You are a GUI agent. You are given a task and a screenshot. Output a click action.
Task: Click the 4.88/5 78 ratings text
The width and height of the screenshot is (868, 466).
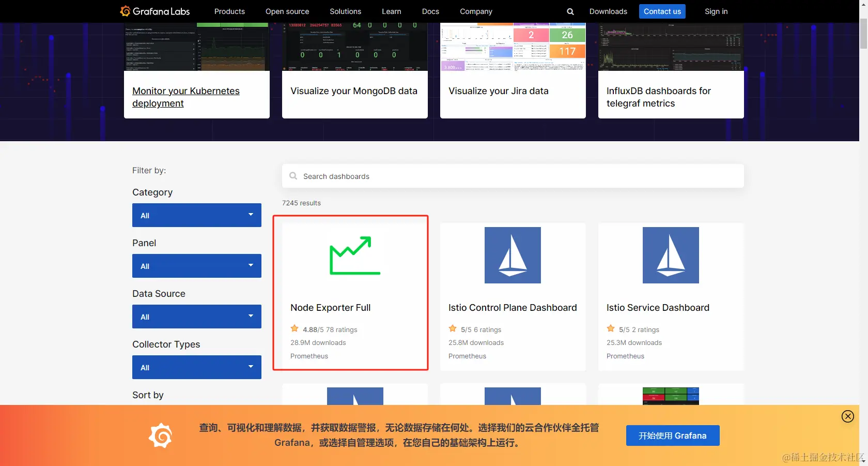[330, 329]
